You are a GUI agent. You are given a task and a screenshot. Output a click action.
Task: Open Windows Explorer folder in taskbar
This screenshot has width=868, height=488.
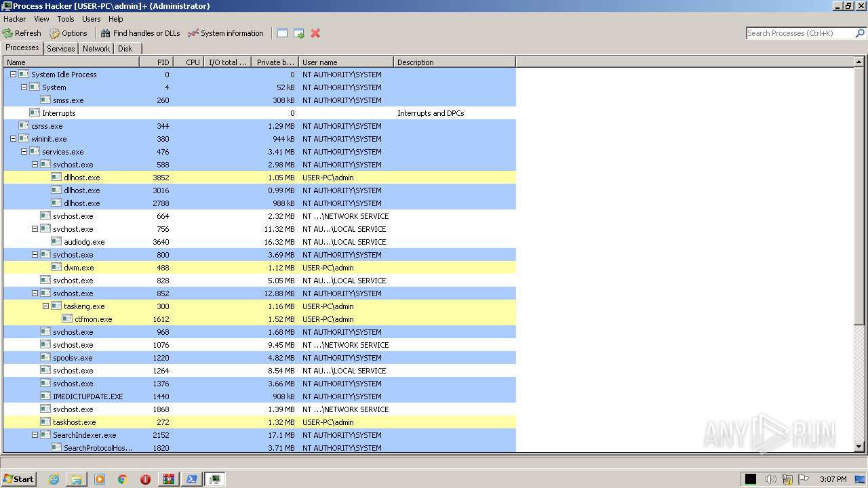click(x=77, y=479)
